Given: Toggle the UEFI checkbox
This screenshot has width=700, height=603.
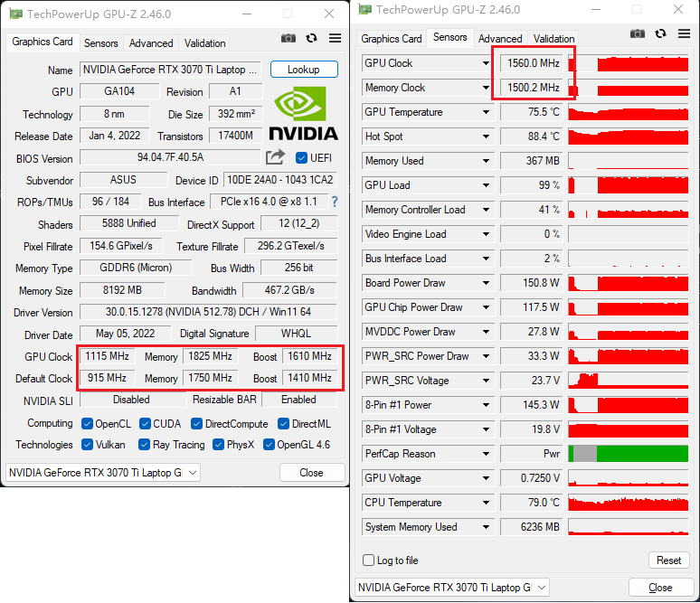Looking at the screenshot, I should coord(301,158).
